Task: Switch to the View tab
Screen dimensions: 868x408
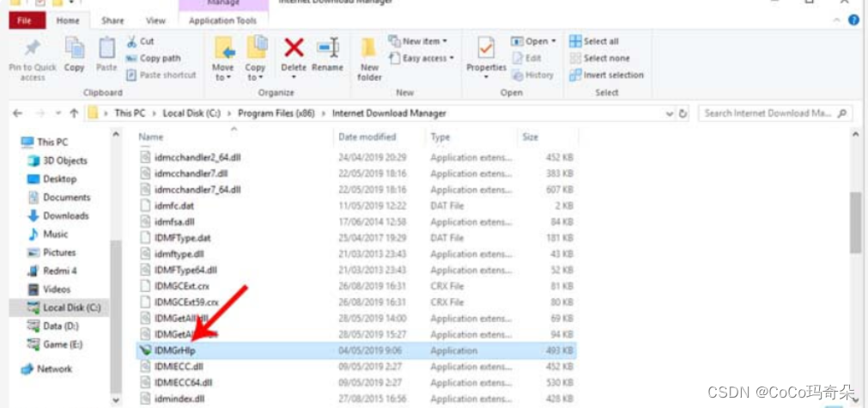Action: [x=155, y=21]
